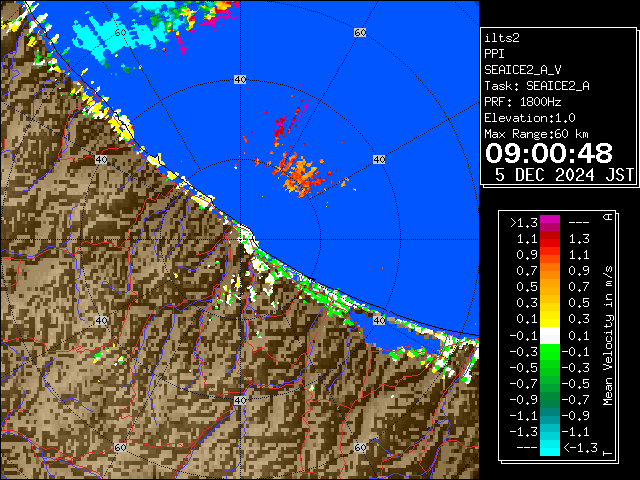The width and height of the screenshot is (640, 480).
Task: Click the 09:00:48 timestamp
Action: (x=549, y=153)
